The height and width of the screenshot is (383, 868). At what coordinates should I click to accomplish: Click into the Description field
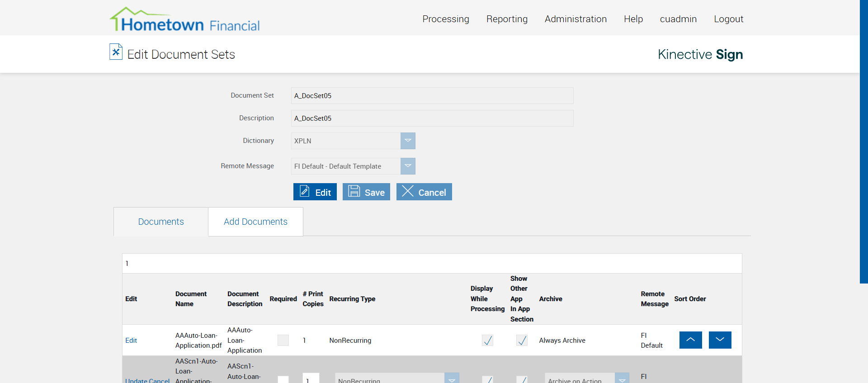pos(432,118)
